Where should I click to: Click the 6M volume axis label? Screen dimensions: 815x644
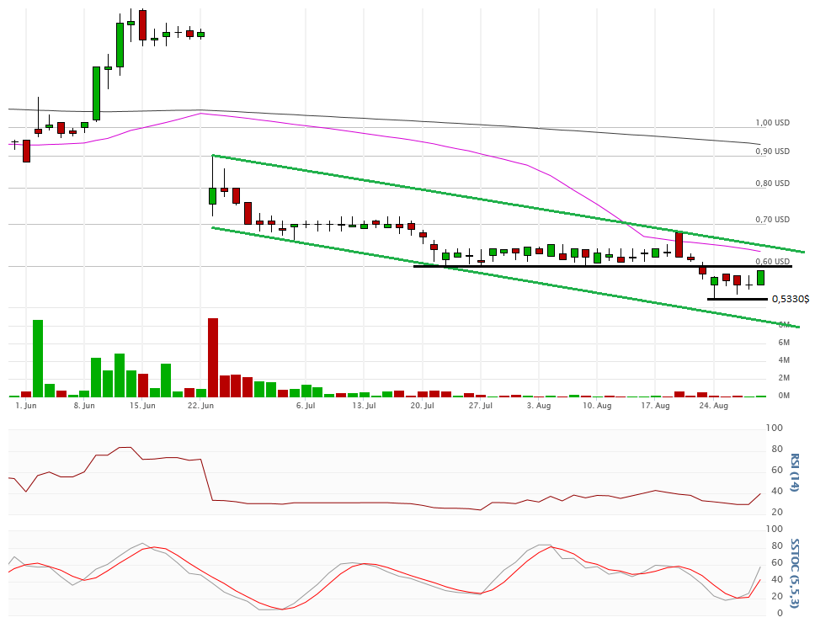click(784, 343)
